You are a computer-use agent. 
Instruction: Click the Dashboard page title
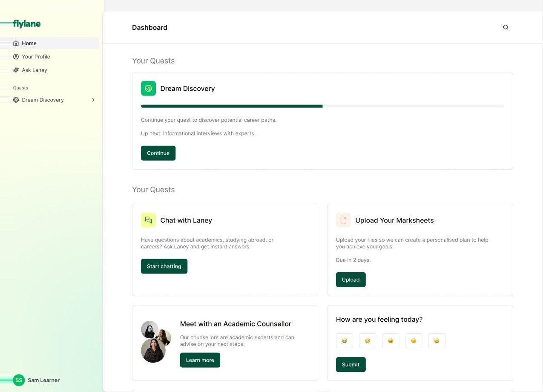click(149, 27)
